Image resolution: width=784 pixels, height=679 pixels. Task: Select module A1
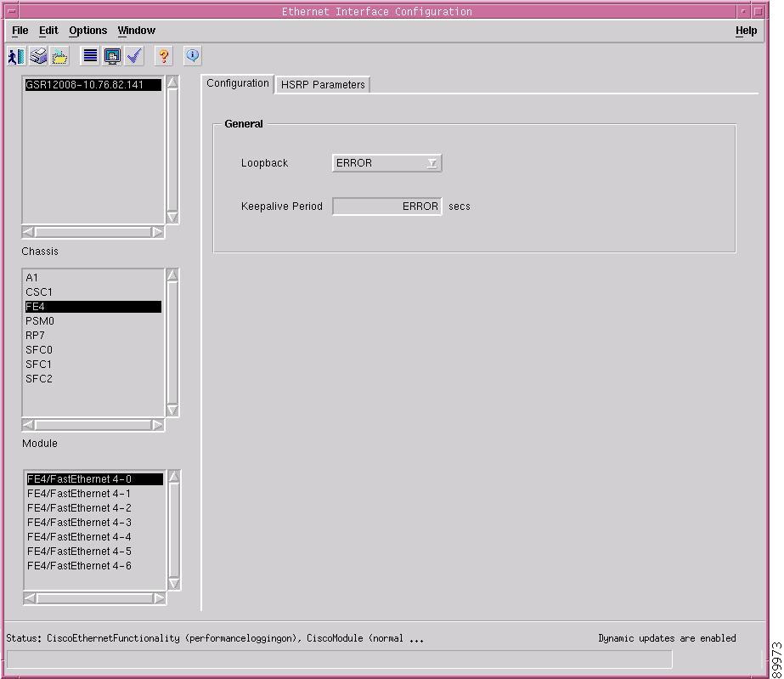click(93, 278)
